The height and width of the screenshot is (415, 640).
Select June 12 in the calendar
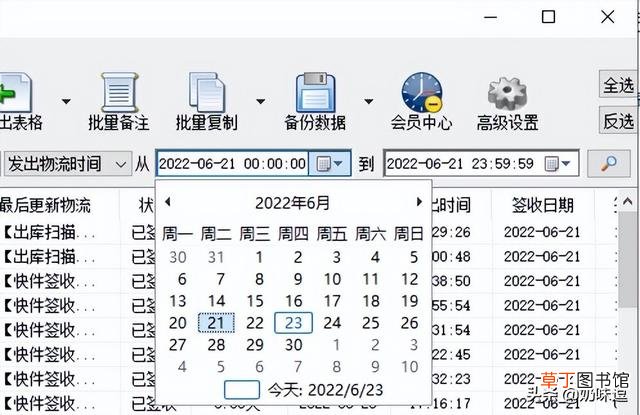(x=409, y=279)
